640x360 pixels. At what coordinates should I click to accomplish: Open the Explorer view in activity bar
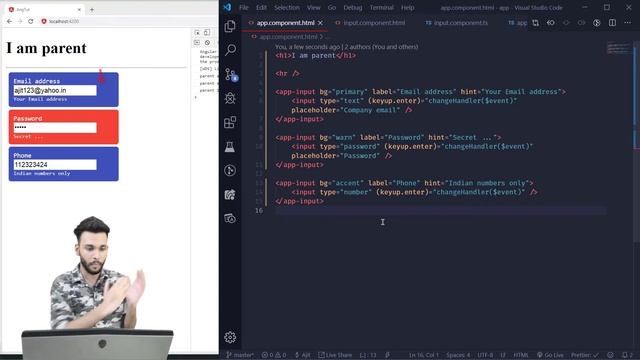point(230,26)
